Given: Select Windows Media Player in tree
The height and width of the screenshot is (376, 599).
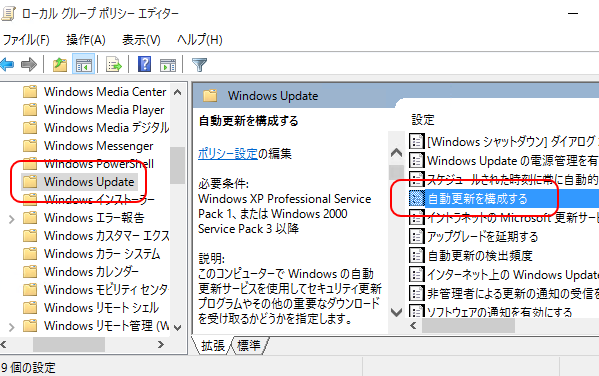Looking at the screenshot, I should click(x=104, y=110).
